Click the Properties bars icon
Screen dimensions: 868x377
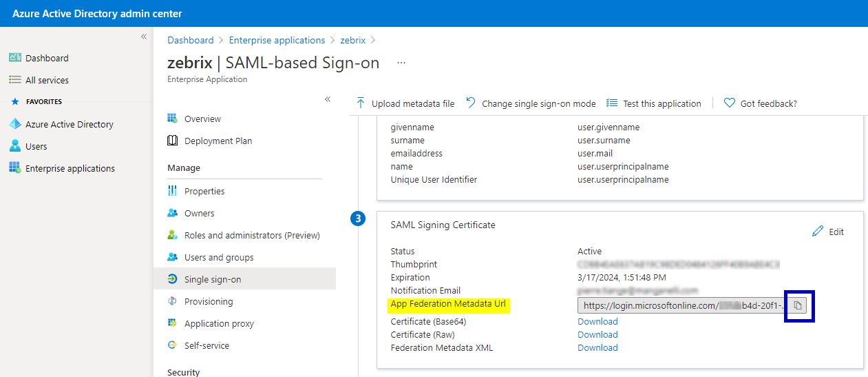[x=172, y=191]
